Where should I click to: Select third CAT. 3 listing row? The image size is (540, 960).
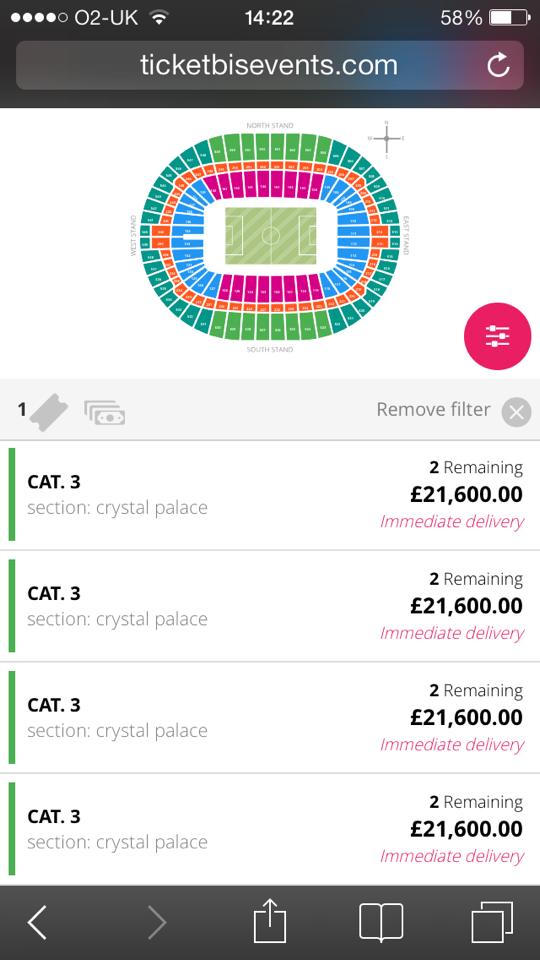point(270,718)
